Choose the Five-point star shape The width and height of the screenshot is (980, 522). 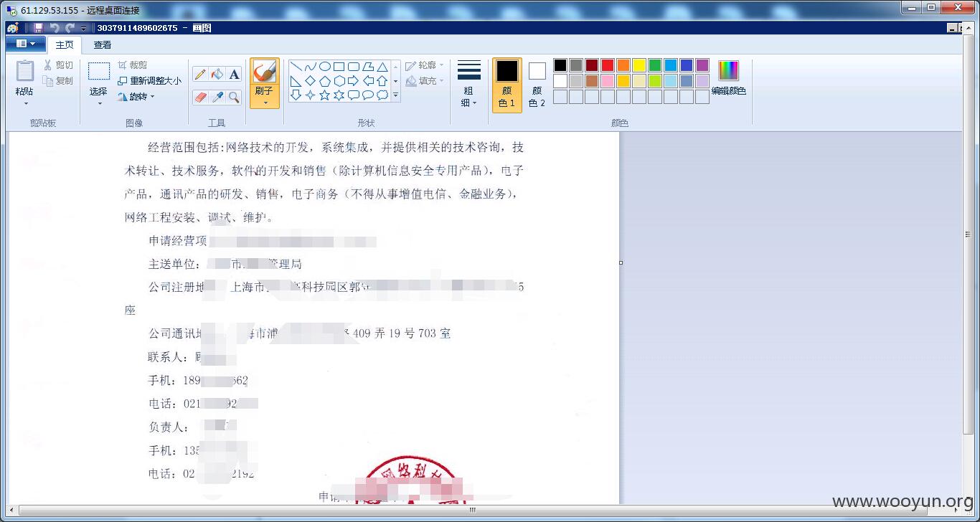(324, 95)
